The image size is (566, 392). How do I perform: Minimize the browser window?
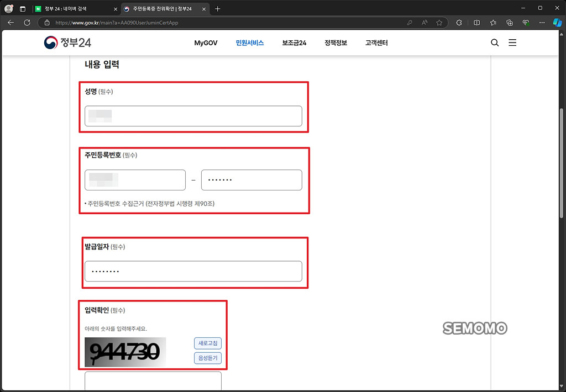(523, 8)
